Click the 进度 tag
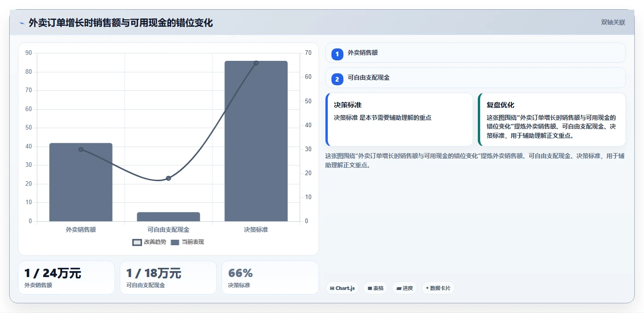This screenshot has width=644, height=313. coord(405,288)
